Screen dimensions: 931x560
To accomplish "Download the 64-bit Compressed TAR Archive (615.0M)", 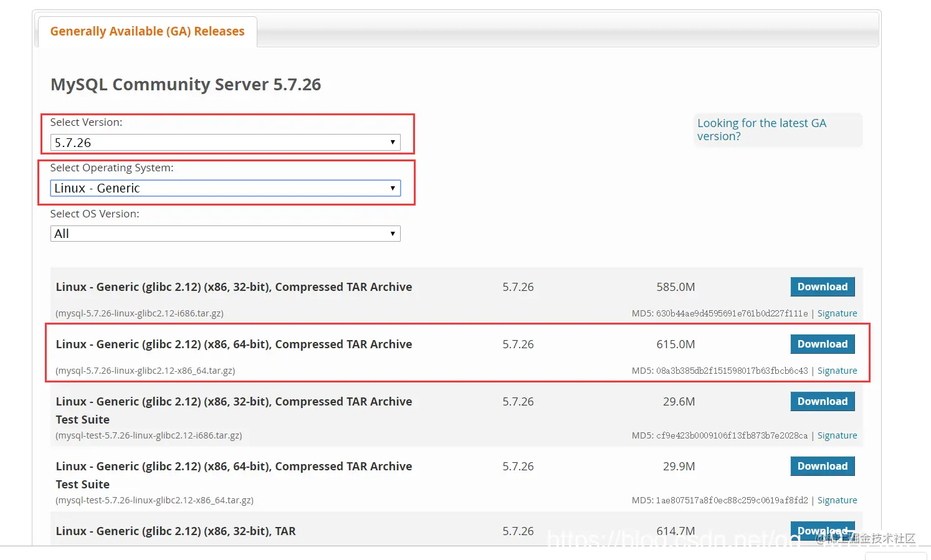I will click(x=823, y=344).
